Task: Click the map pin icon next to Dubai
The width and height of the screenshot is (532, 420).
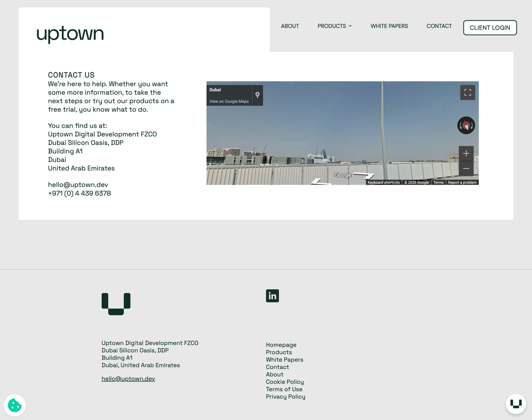Action: tap(257, 95)
